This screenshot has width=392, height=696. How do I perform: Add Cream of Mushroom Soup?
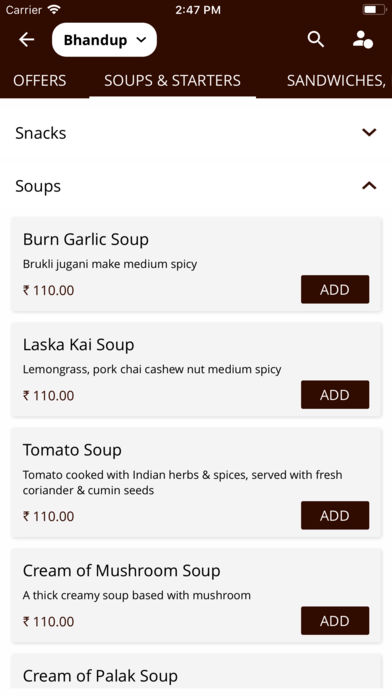pyautogui.click(x=335, y=621)
